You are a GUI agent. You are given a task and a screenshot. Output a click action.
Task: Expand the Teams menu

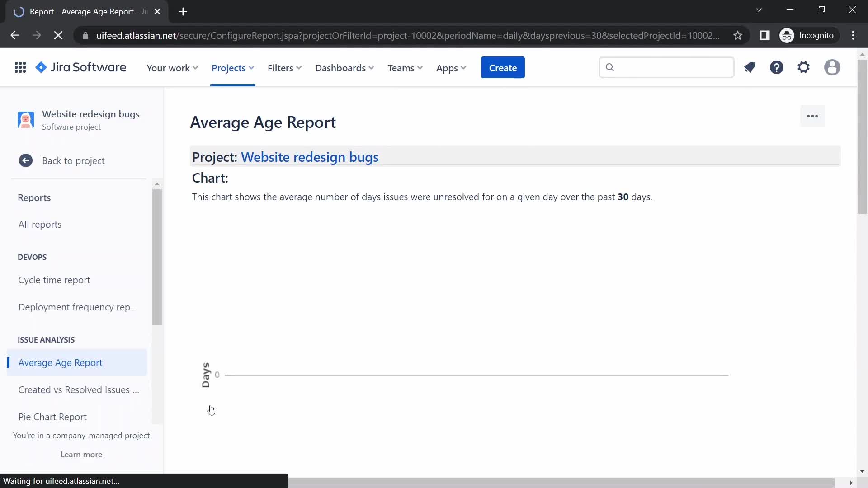405,68
